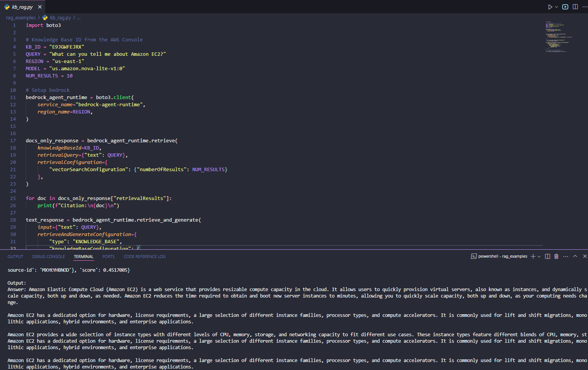Click the terminal line 'Amazon EC2 provides a wide selection'

coord(297,334)
